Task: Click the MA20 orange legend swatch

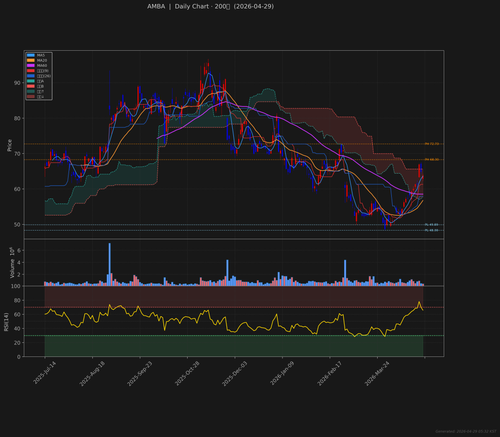Action: point(31,60)
